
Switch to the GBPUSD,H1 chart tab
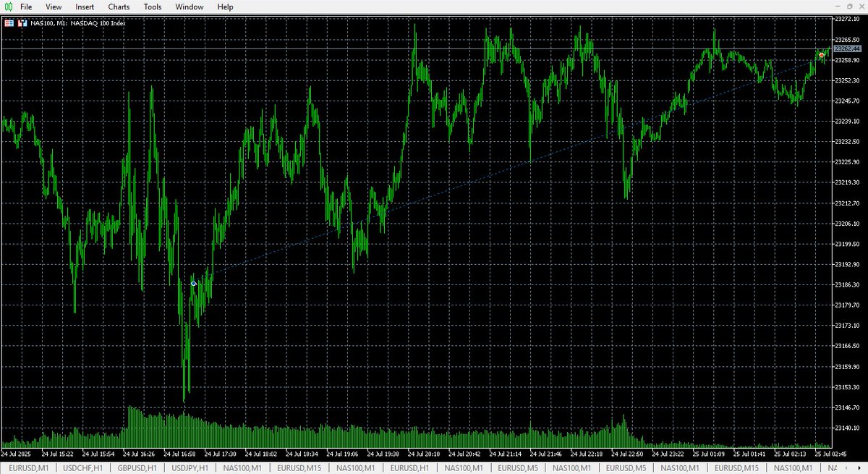[137, 468]
